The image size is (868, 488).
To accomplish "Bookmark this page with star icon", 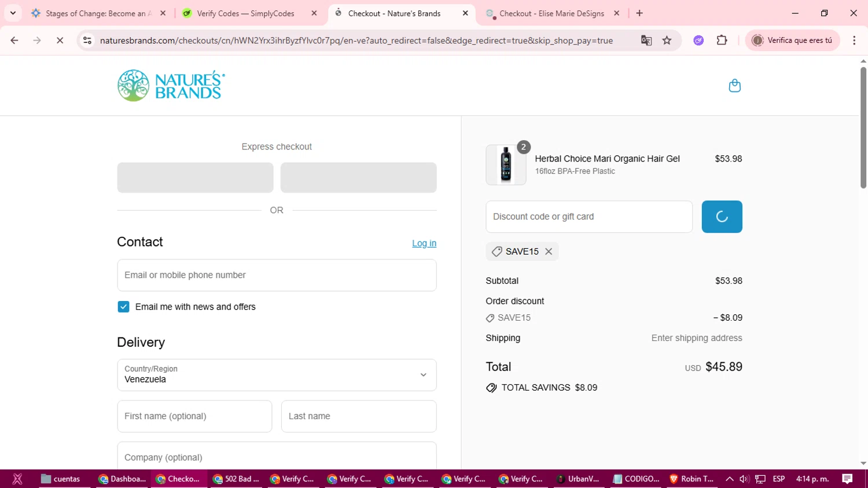I will click(667, 41).
